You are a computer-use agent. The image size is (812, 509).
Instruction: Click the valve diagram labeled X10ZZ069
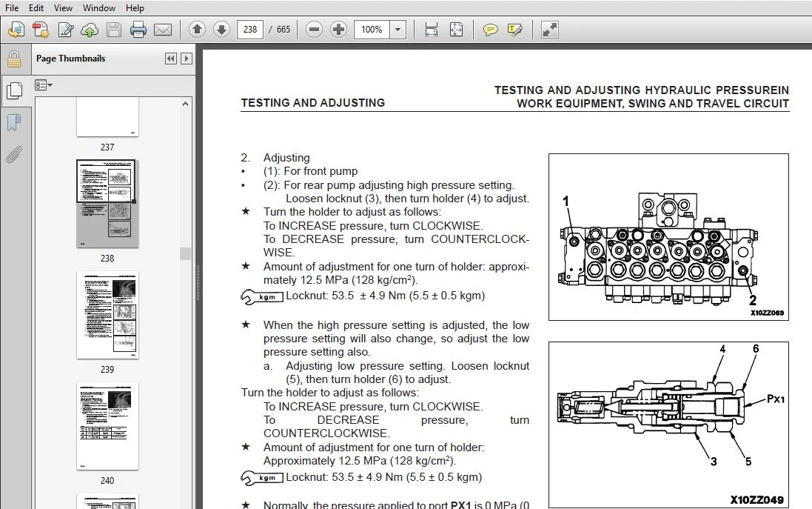tap(668, 237)
